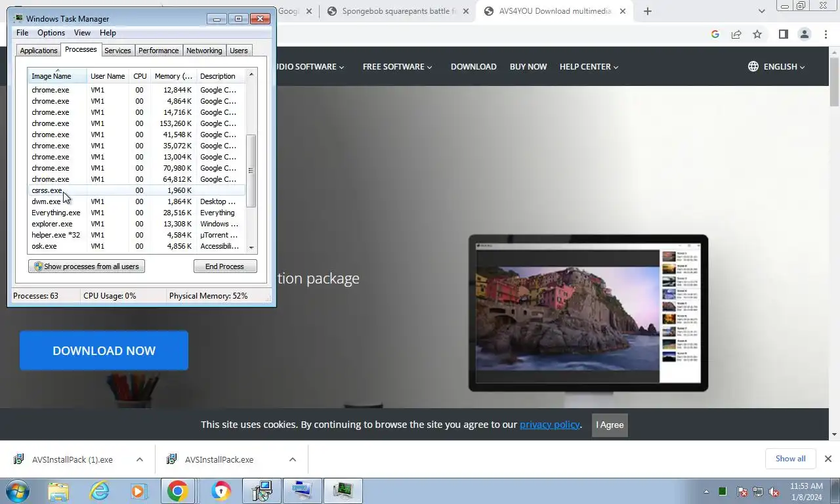Image resolution: width=840 pixels, height=504 pixels.
Task: Expand AVSInstallPack.exe download options chevron
Action: point(292,459)
